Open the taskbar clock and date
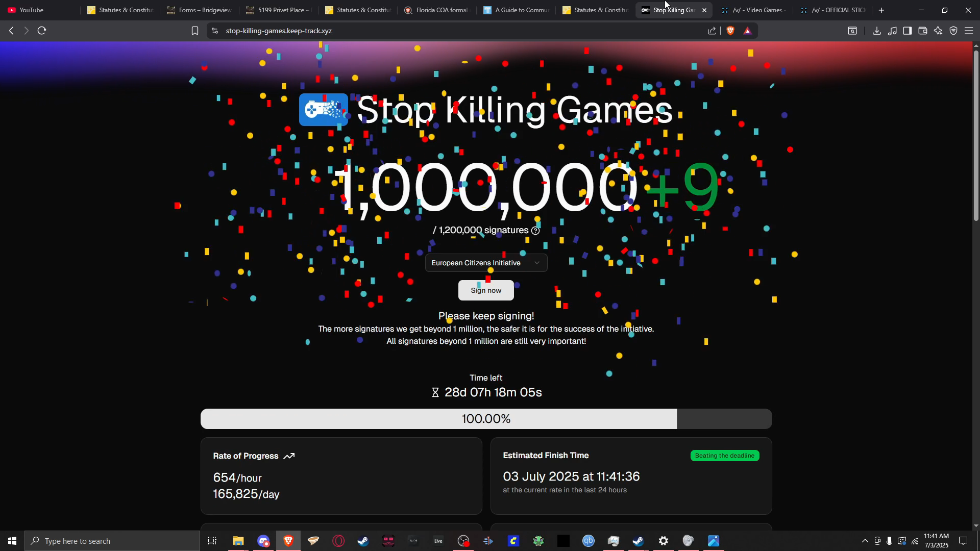Screen dimensions: 980x551 pos(936,541)
